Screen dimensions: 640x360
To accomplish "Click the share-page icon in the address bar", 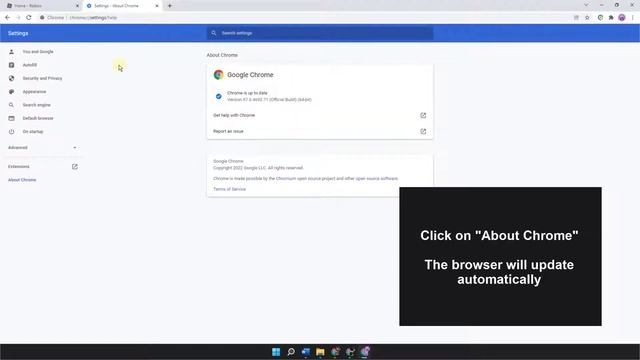I will click(576, 18).
